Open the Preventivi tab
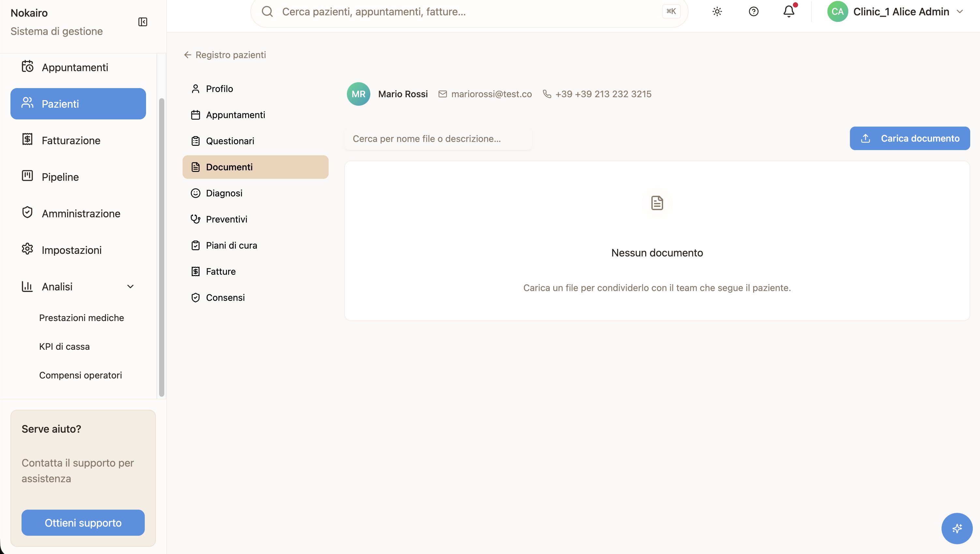The height and width of the screenshot is (554, 980). tap(255, 219)
